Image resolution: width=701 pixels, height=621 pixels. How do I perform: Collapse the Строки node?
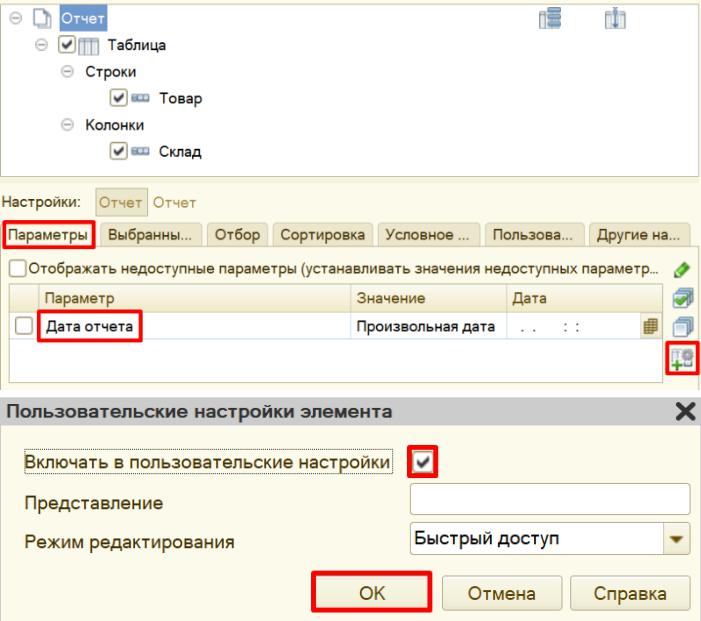point(68,72)
